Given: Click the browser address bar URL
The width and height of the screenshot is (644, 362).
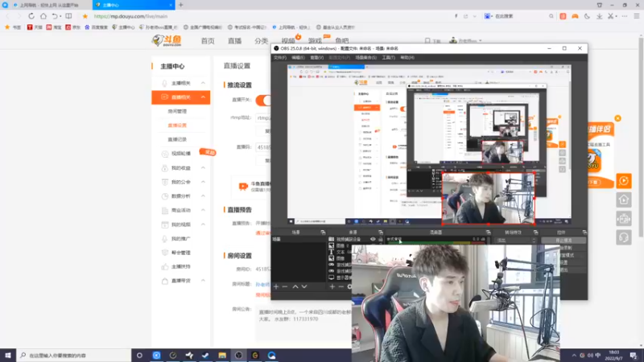Looking at the screenshot, I should [x=130, y=16].
